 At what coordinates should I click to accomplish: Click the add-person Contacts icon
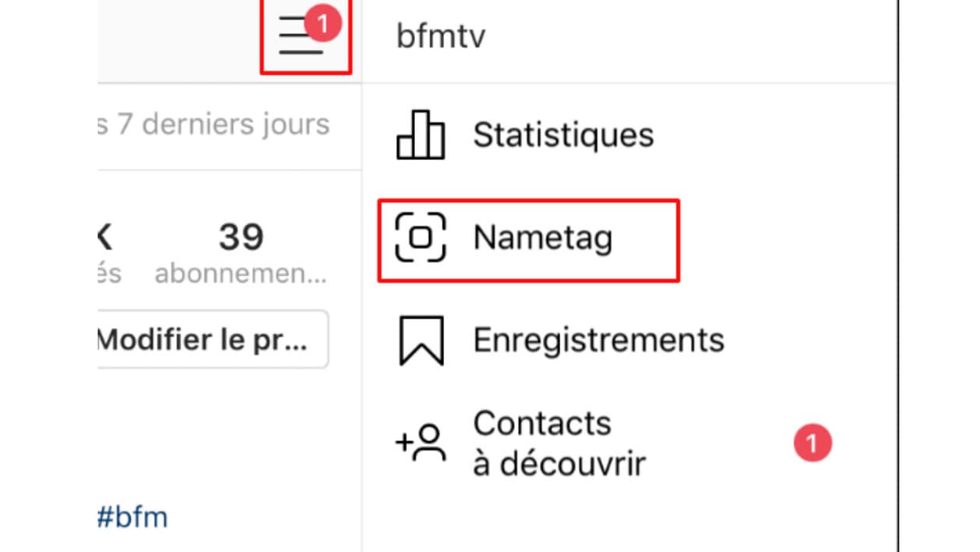[x=421, y=443]
